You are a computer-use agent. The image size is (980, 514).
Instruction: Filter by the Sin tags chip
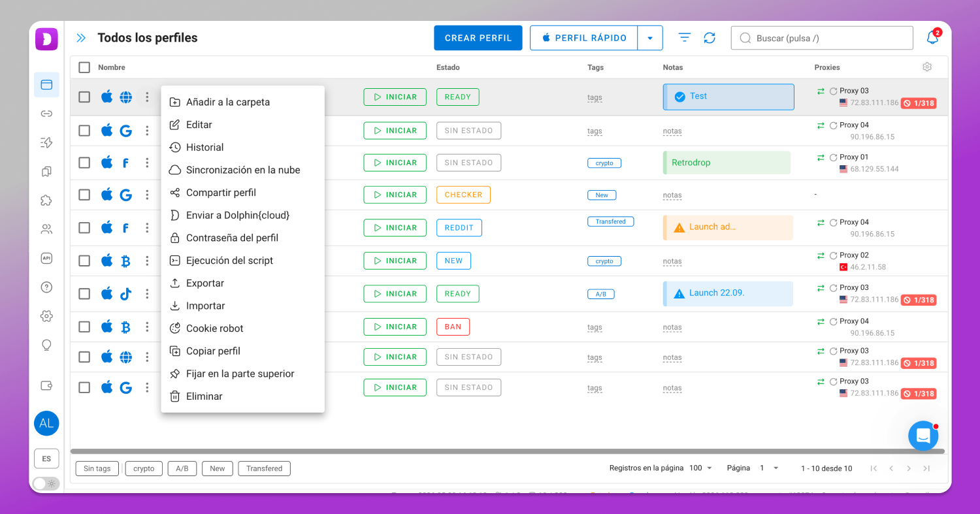(97, 468)
